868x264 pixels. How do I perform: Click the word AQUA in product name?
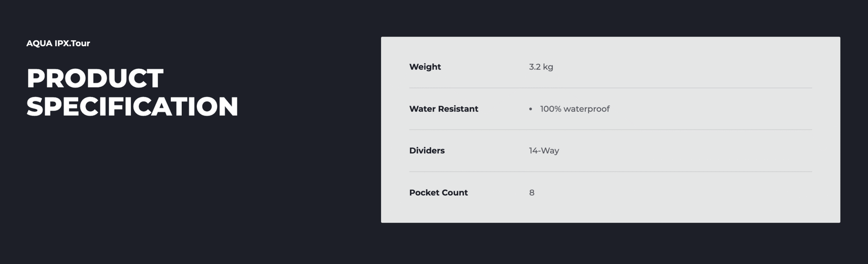(39, 43)
